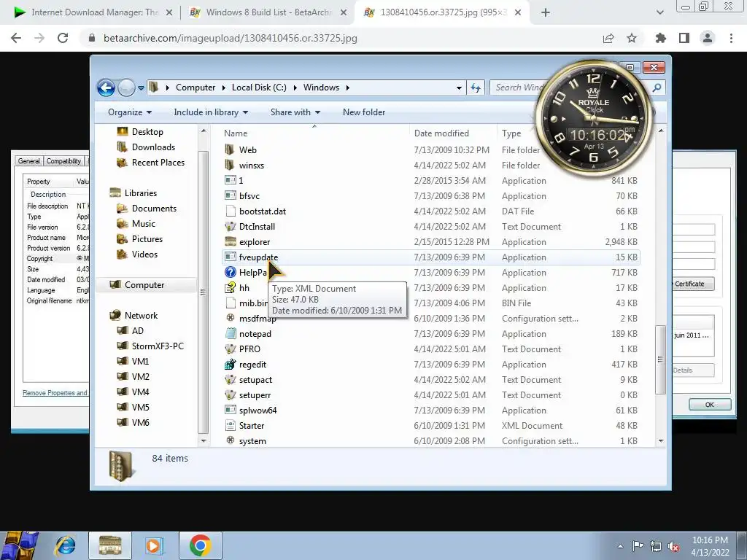The height and width of the screenshot is (560, 747).
Task: Open the Action Center flag icon
Action: (x=638, y=546)
